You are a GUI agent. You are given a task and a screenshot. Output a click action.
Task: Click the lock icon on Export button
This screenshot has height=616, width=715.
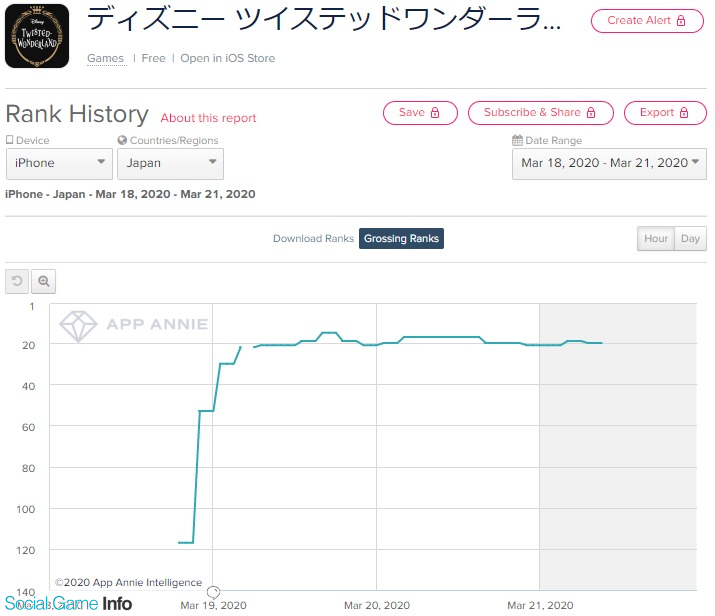[x=684, y=113]
